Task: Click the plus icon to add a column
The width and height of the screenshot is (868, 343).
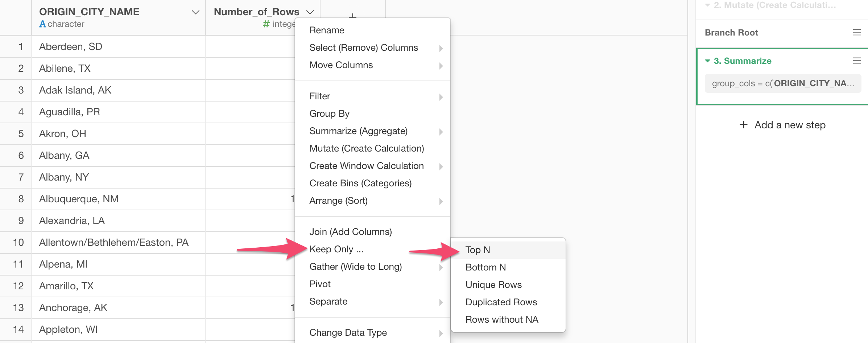Action: [352, 16]
